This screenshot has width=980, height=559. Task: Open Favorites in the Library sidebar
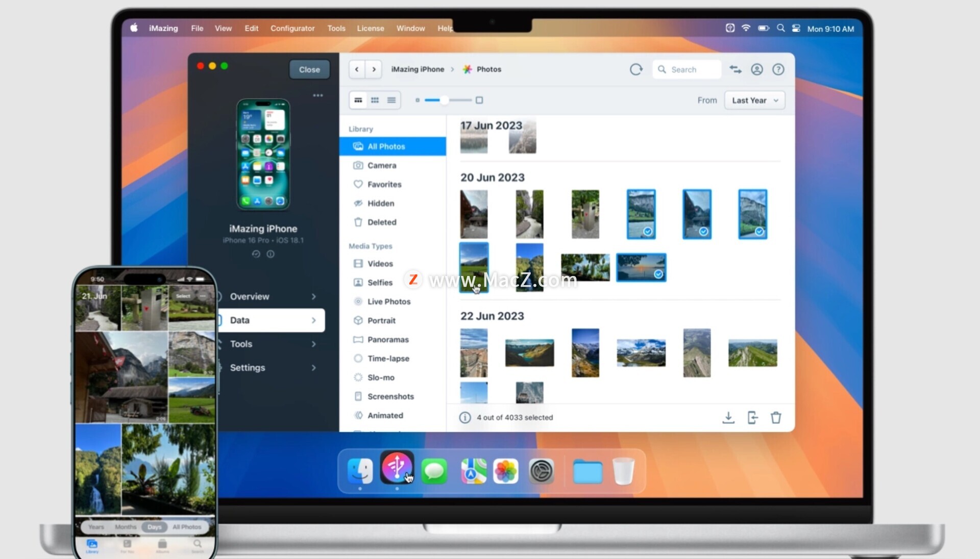393,184
